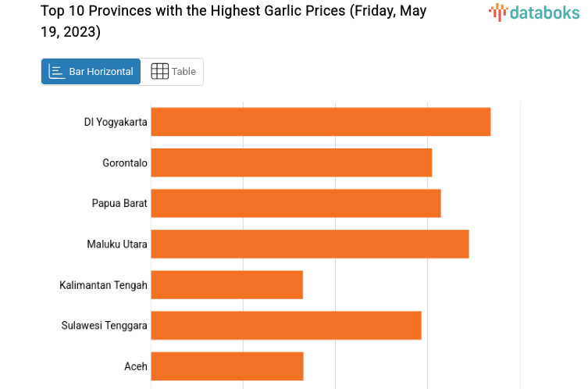This screenshot has width=588, height=389.
Task: Click the Maluku Utara bar
Action: tap(309, 244)
